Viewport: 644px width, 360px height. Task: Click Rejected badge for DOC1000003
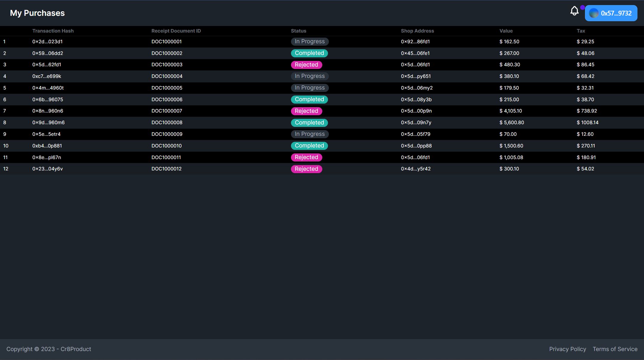point(306,65)
